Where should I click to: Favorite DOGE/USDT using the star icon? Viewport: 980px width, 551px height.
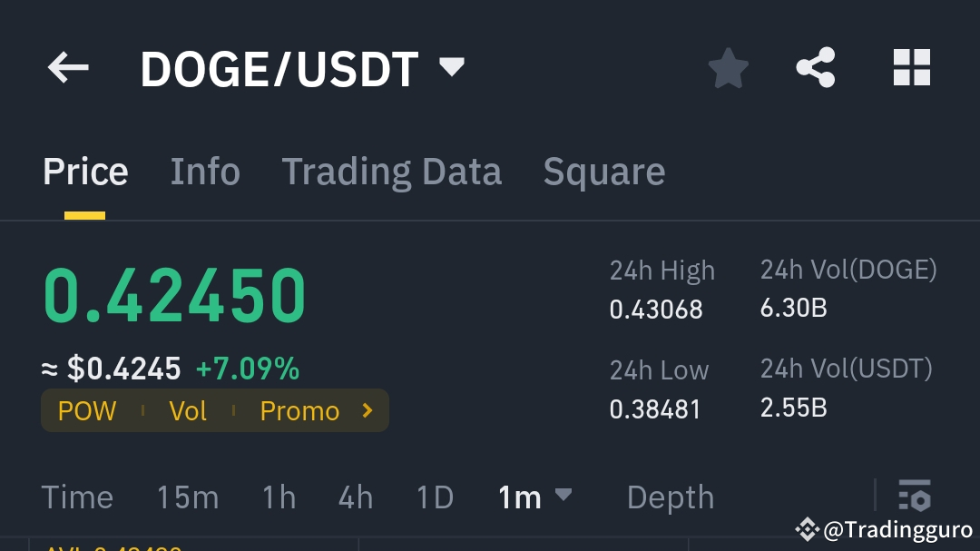[x=728, y=67]
